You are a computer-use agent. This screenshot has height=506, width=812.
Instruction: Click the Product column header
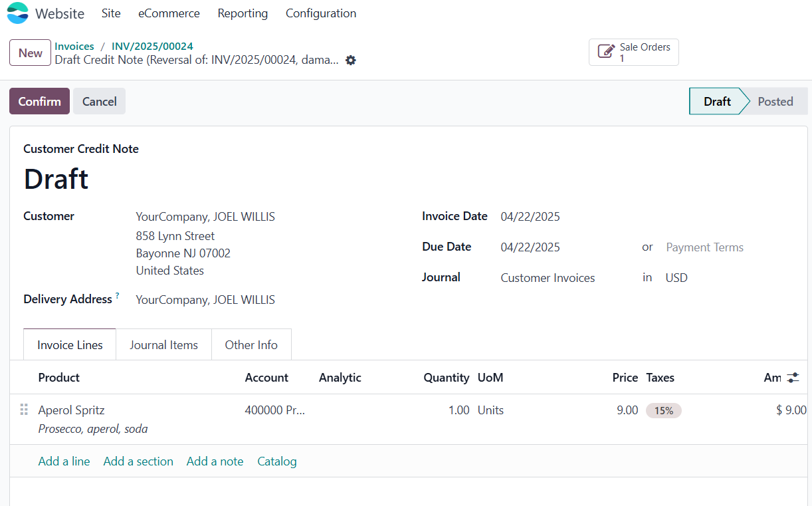click(x=58, y=378)
